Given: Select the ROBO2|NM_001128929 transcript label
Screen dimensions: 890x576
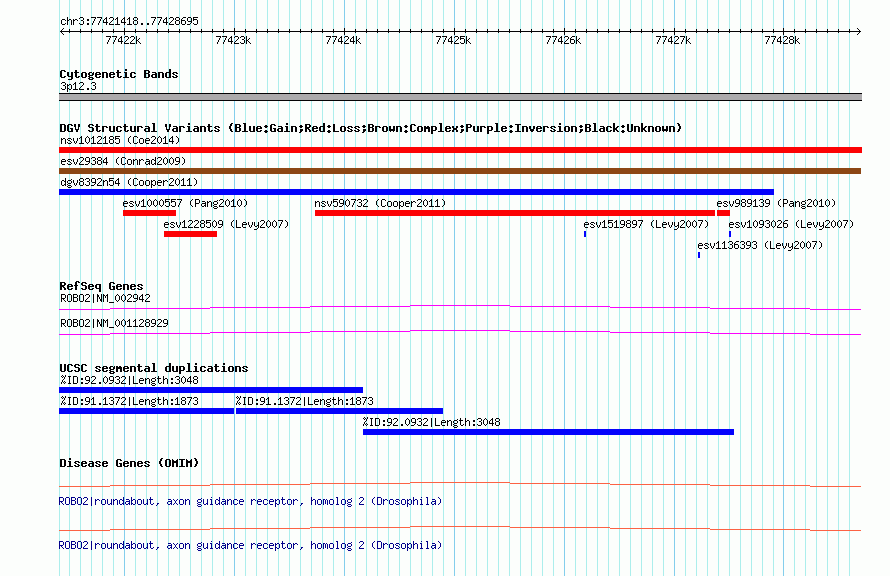Looking at the screenshot, I should pyautogui.click(x=114, y=323).
